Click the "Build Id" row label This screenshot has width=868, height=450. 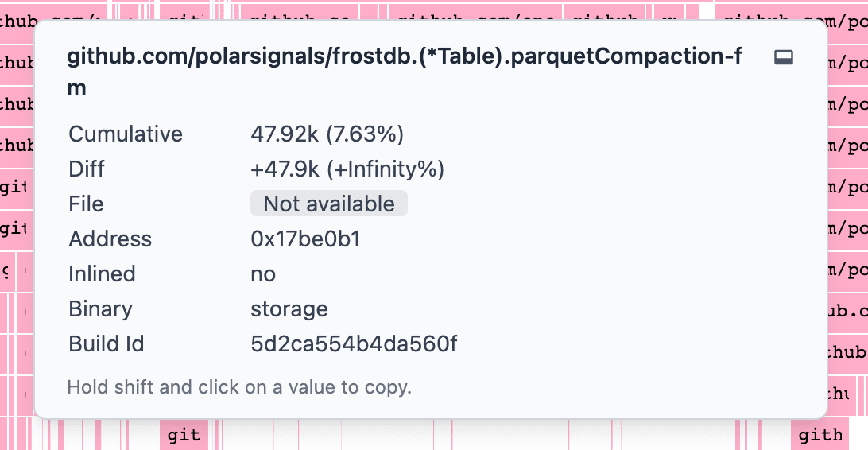click(107, 344)
